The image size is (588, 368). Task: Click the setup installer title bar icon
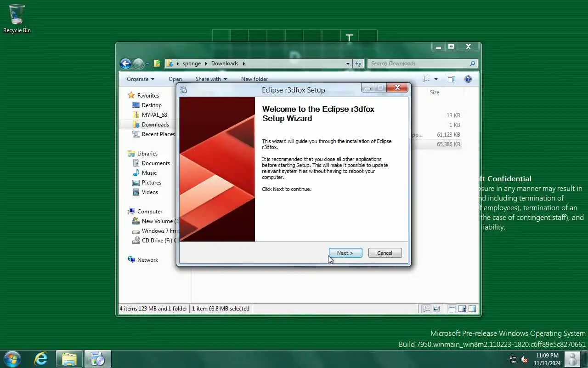point(184,90)
